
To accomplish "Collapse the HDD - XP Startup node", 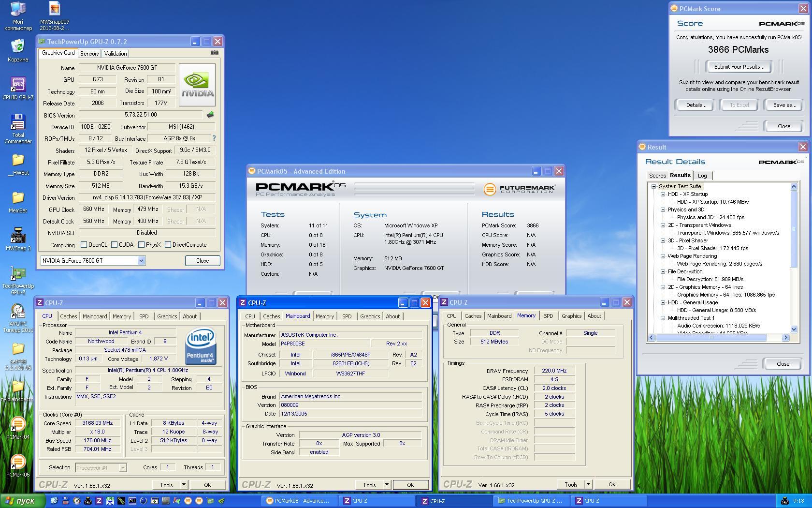I will pos(663,194).
